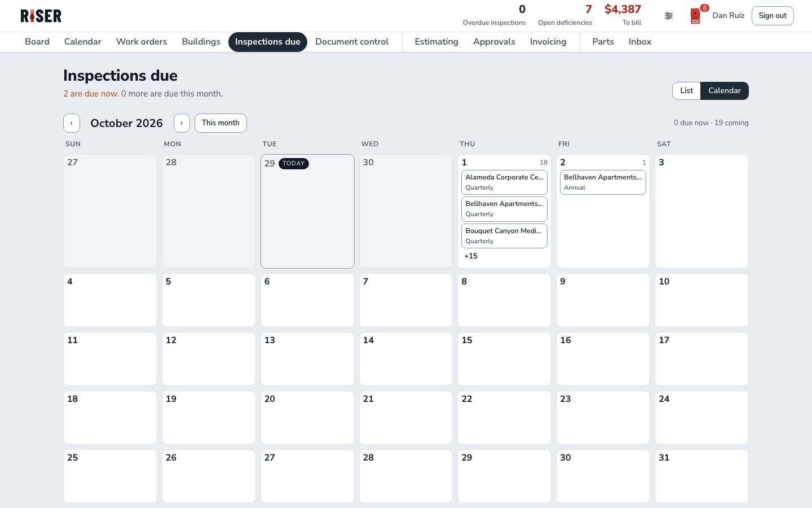Select the Inspections due tab
The image size is (812, 508).
(268, 42)
